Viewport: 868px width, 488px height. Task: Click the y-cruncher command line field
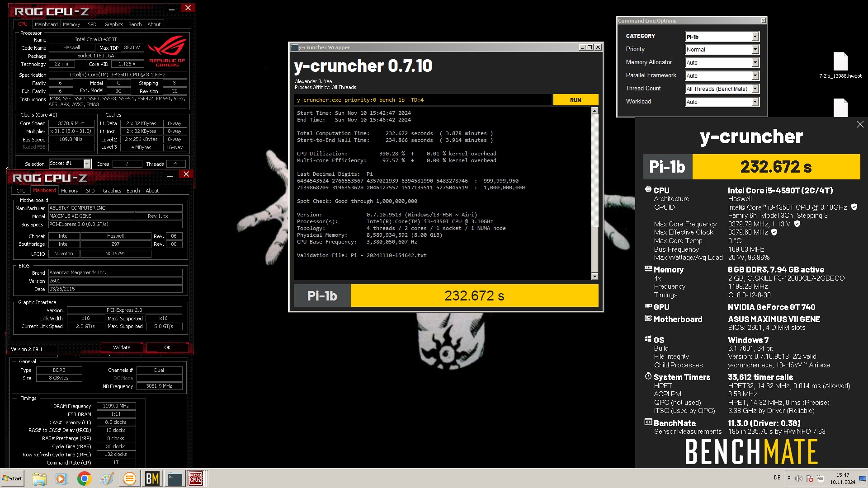coord(422,100)
